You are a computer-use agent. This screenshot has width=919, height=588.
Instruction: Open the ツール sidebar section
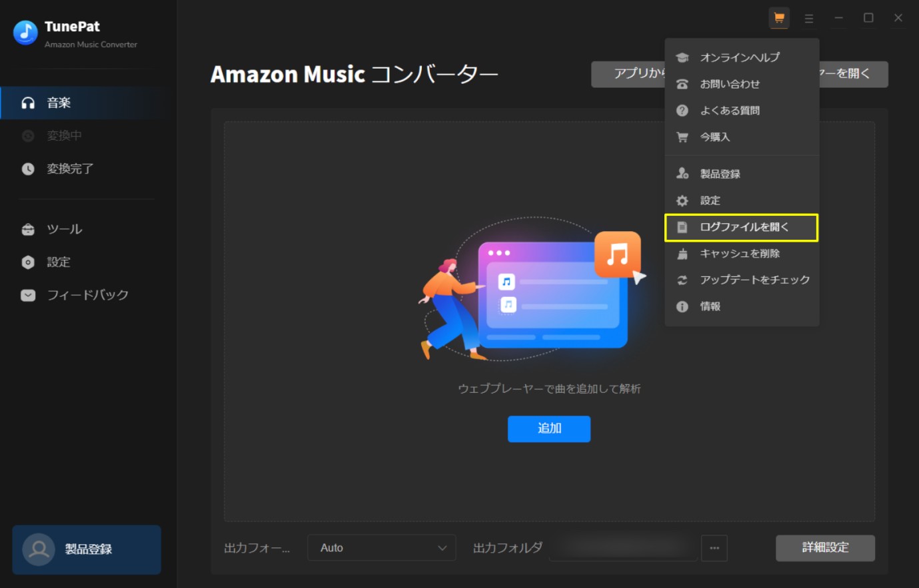click(89, 229)
